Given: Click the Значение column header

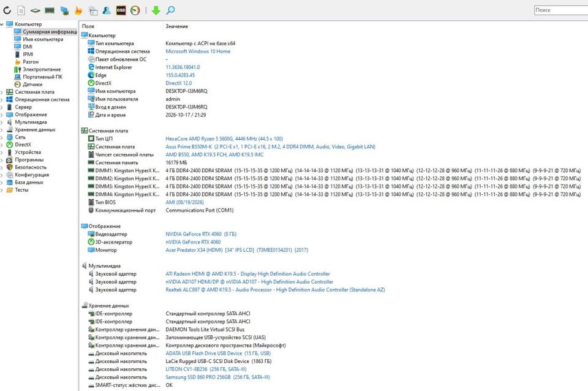Looking at the screenshot, I should 177,26.
